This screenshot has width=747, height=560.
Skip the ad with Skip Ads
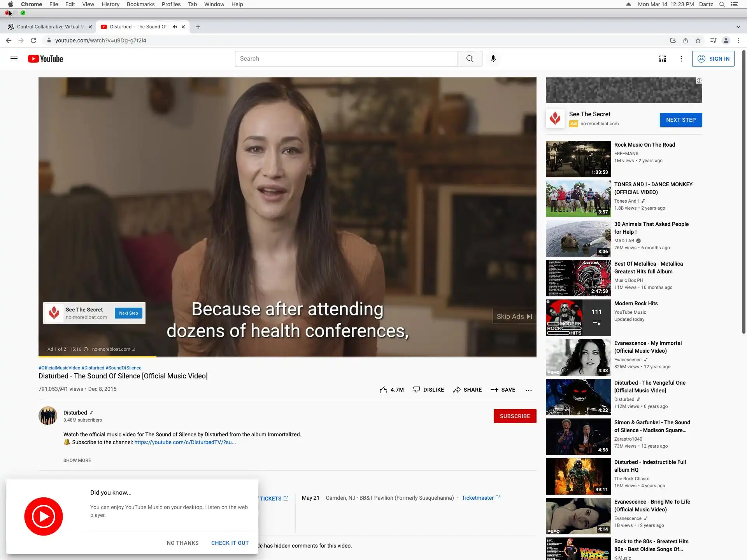click(514, 317)
